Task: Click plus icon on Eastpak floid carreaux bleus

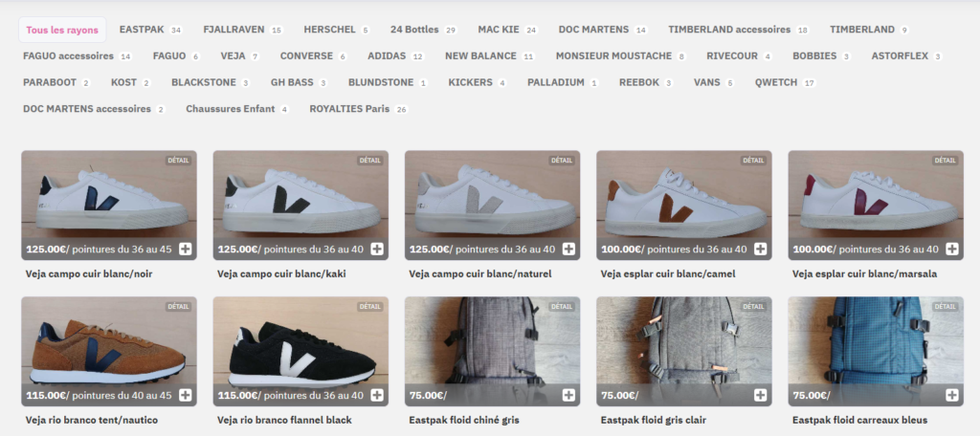Action: pos(952,395)
